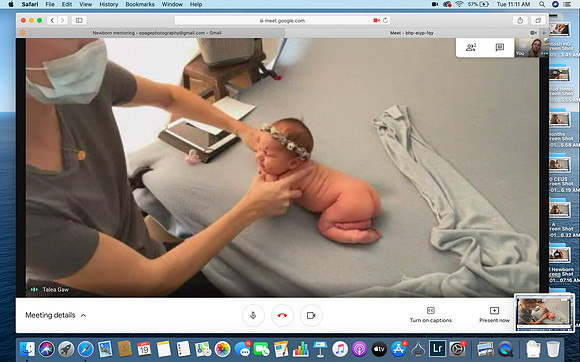Image resolution: width=580 pixels, height=362 pixels.
Task: Open Notes in the Dock
Action: [x=163, y=349]
